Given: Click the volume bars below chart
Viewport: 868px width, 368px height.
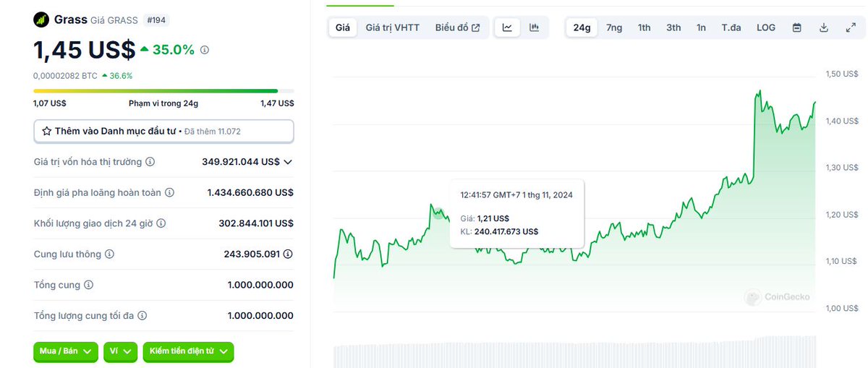Looking at the screenshot, I should pyautogui.click(x=574, y=353).
